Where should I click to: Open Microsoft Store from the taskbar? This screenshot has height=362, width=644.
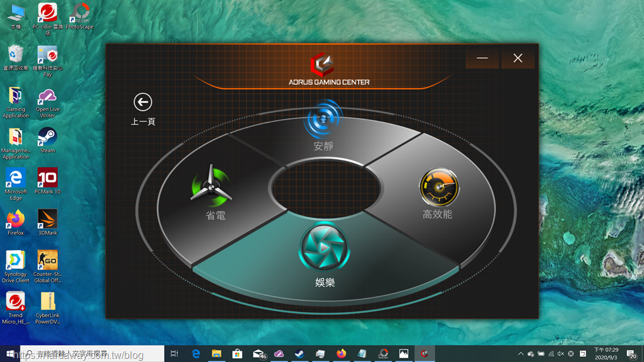coord(237,354)
